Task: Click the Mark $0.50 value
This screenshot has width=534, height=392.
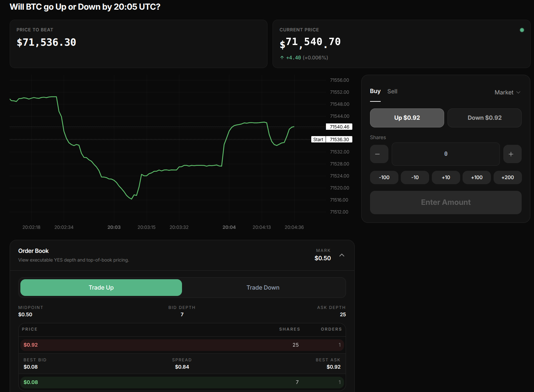Action: pyautogui.click(x=323, y=258)
